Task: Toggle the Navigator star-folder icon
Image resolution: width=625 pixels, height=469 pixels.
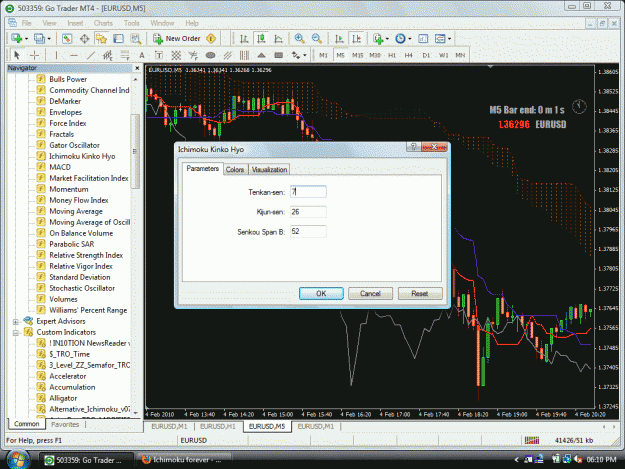Action: click(x=101, y=39)
